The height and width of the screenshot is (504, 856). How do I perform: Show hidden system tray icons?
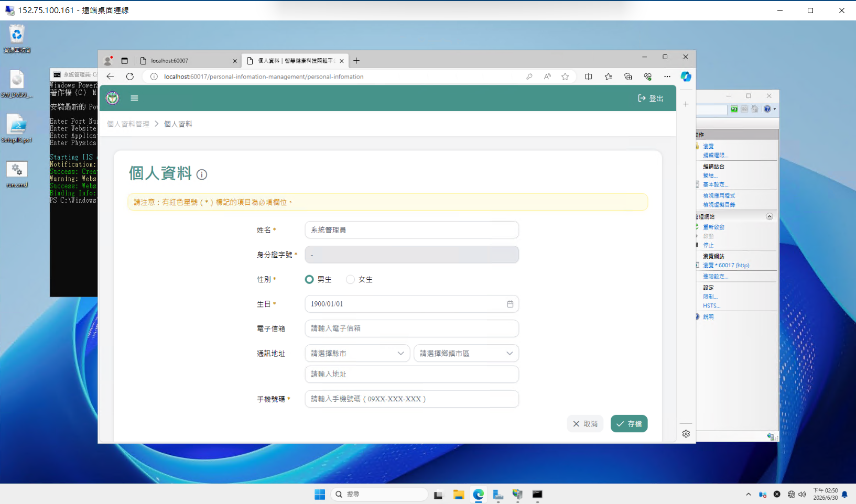point(748,494)
